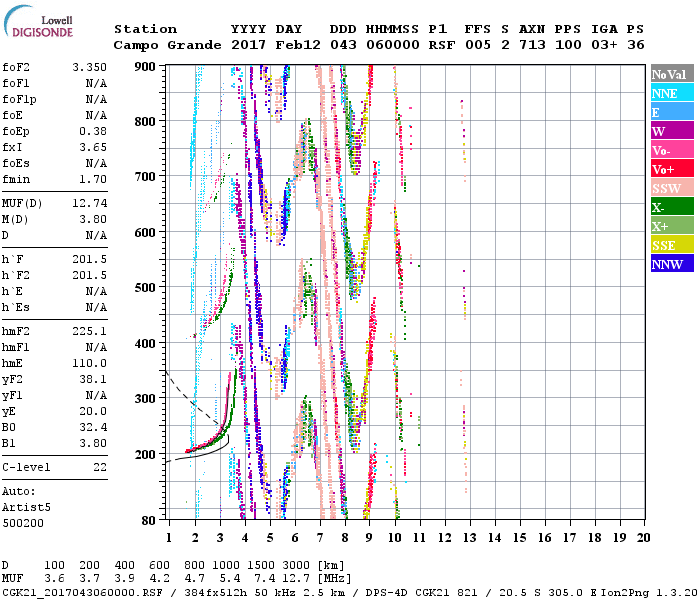Click the blue NNW legend swatch
Screen dimensions: 700x600
(x=670, y=264)
